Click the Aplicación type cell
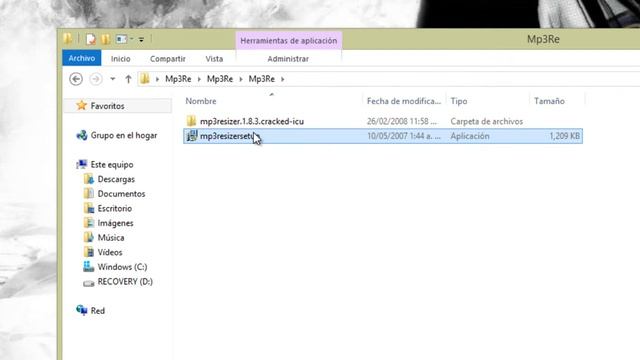Screen dimensions: 640x360 (470, 136)
